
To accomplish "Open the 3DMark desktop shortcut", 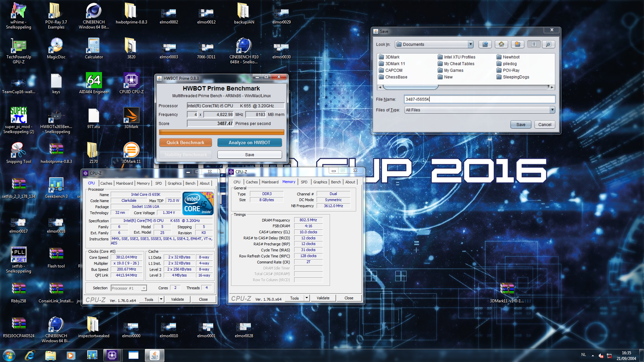I will tap(131, 118).
